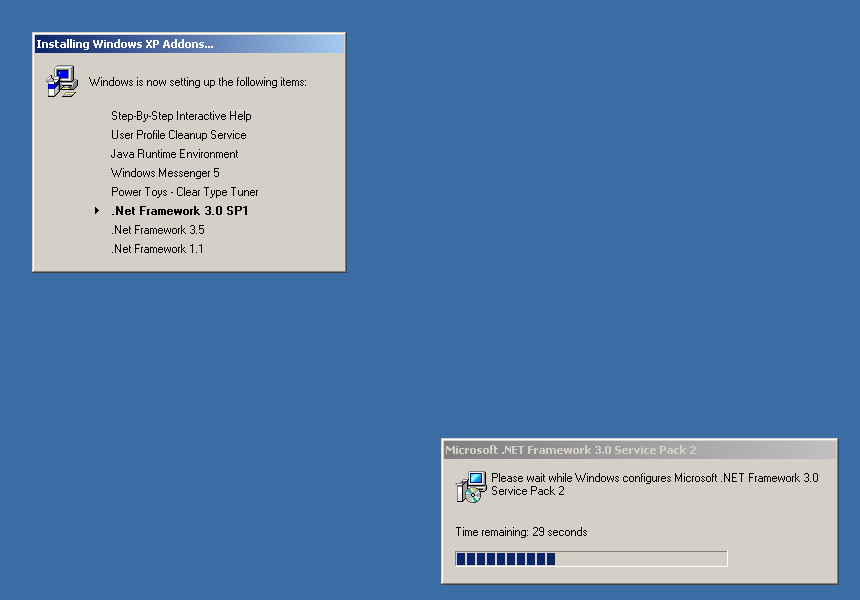Click the .NET Framework installation progress bar
The image size is (860, 600).
[591, 559]
